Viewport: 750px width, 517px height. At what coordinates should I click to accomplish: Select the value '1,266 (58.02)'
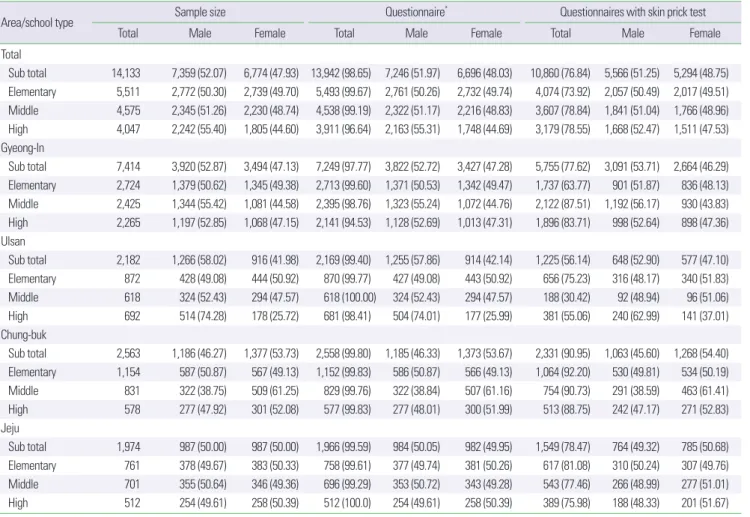(199, 260)
